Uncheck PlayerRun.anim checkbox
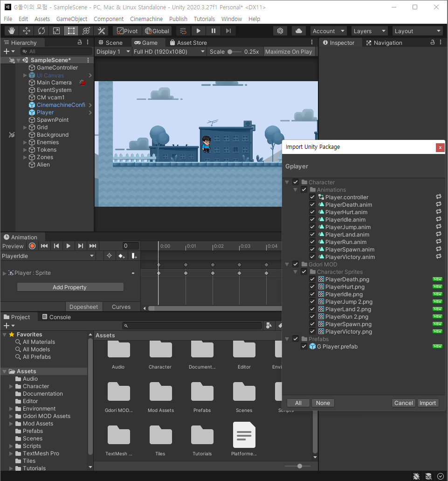This screenshot has height=481, width=448. click(312, 242)
